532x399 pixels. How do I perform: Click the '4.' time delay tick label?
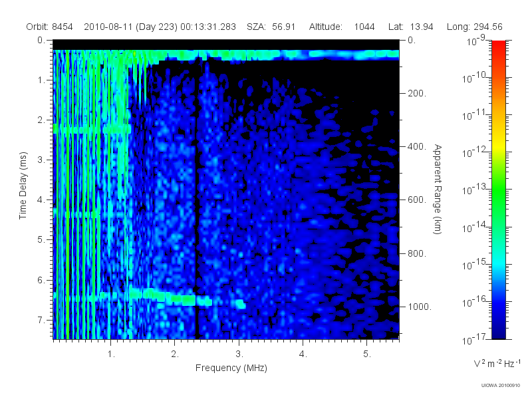click(41, 200)
